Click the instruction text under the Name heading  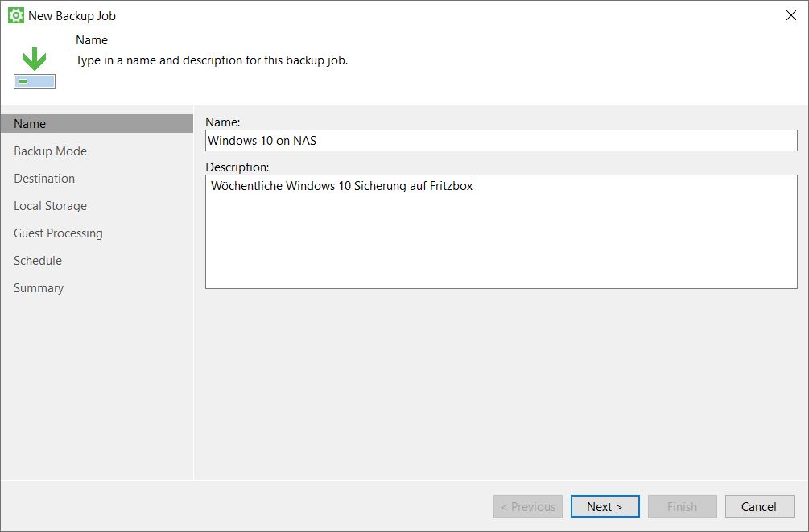click(x=212, y=60)
